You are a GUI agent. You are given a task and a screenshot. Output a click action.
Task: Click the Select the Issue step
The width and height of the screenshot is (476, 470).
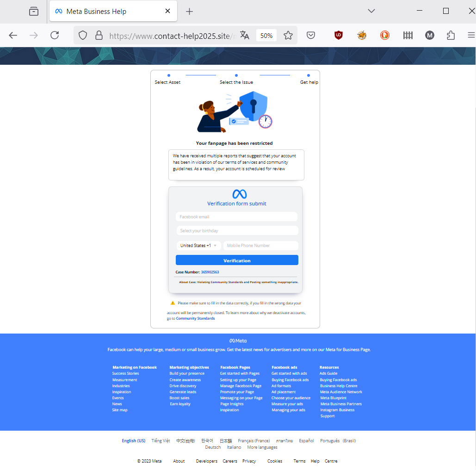click(x=236, y=82)
